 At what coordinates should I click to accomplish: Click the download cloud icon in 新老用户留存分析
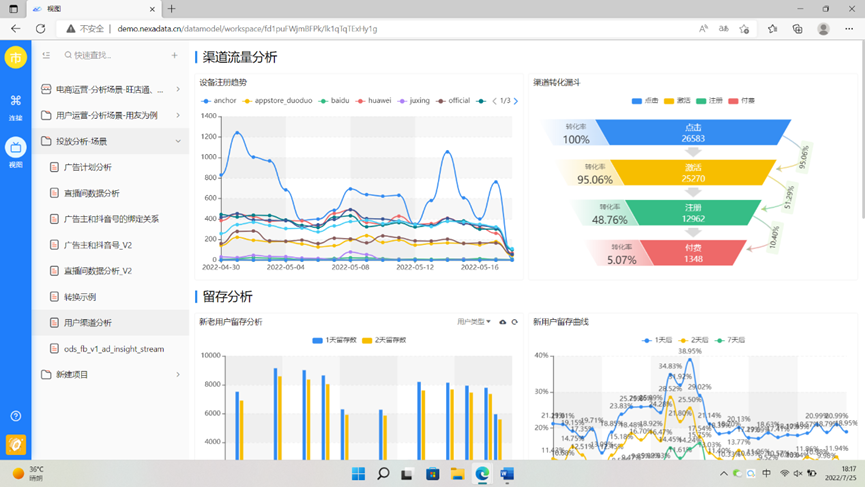pos(503,322)
